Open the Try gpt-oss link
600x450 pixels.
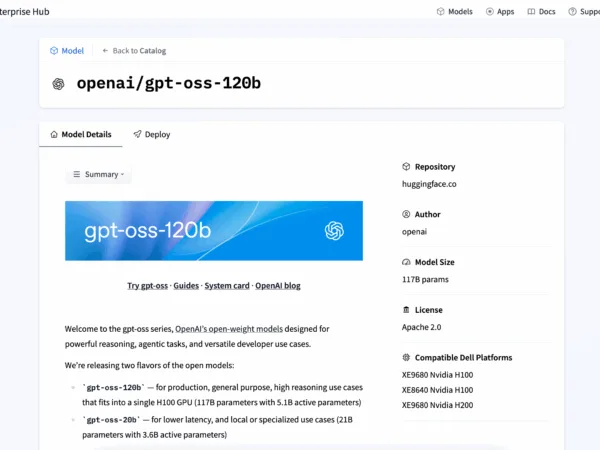[x=147, y=285]
